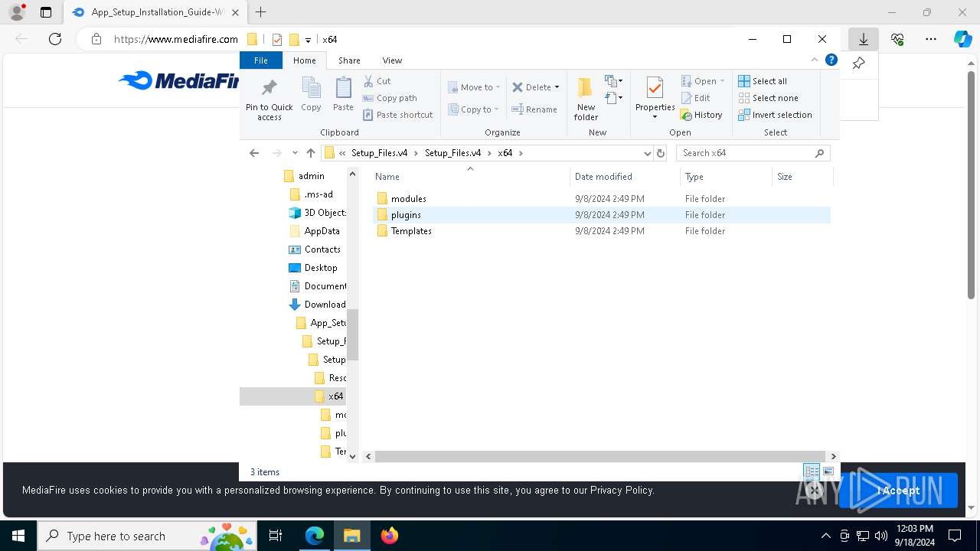Switch to the View ribbon tab
The image size is (980, 551).
(392, 60)
